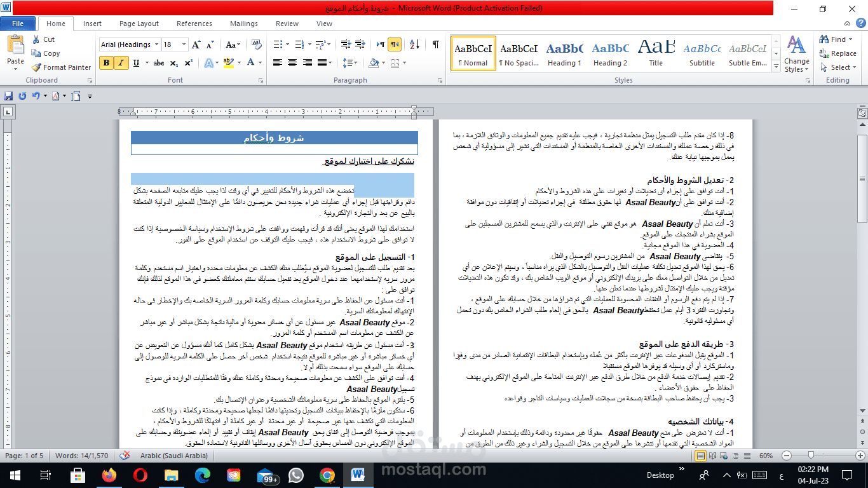Viewport: 868px width, 488px height.
Task: Open Opera browser from the taskbar
Action: pyautogui.click(x=140, y=475)
